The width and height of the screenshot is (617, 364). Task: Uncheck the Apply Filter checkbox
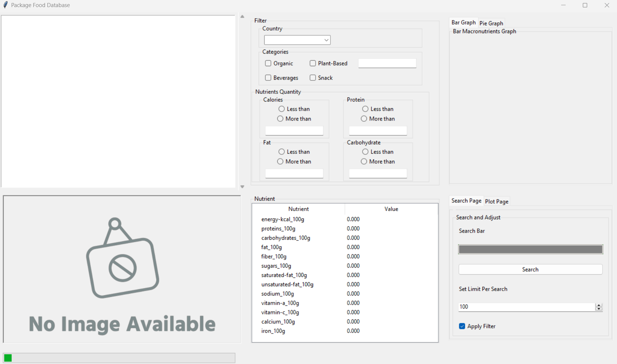[462, 326]
